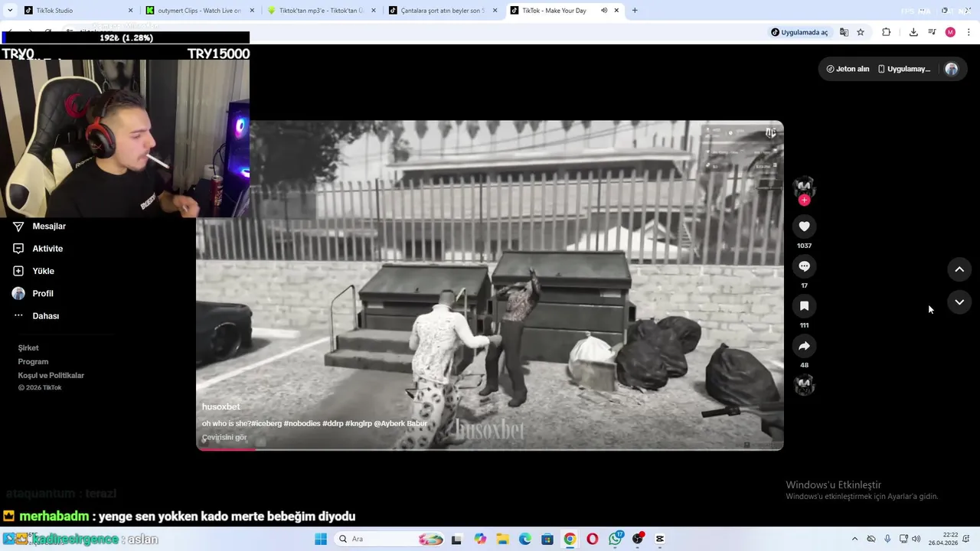980x551 pixels.
Task: Open the Chrome three-dot menu
Action: (x=969, y=32)
